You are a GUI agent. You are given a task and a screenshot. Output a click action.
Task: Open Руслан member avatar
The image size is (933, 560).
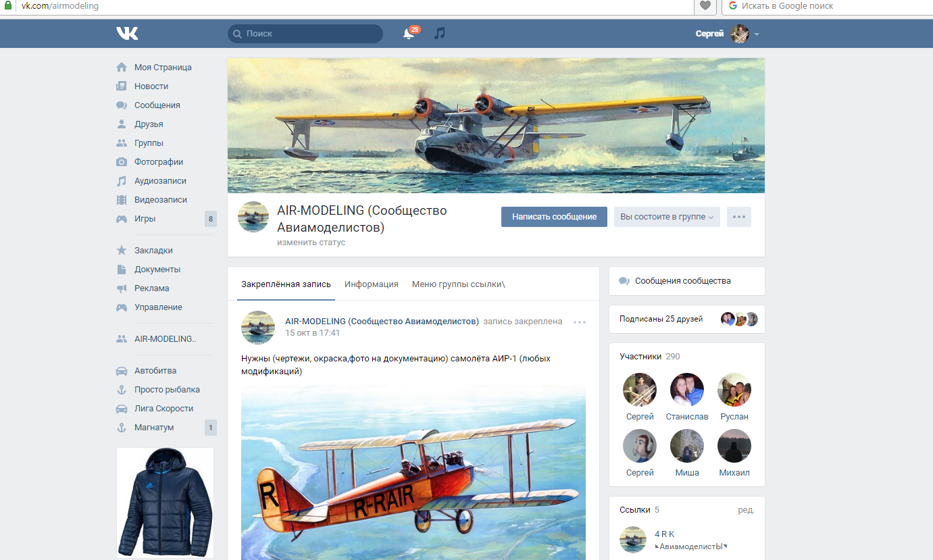pos(734,390)
